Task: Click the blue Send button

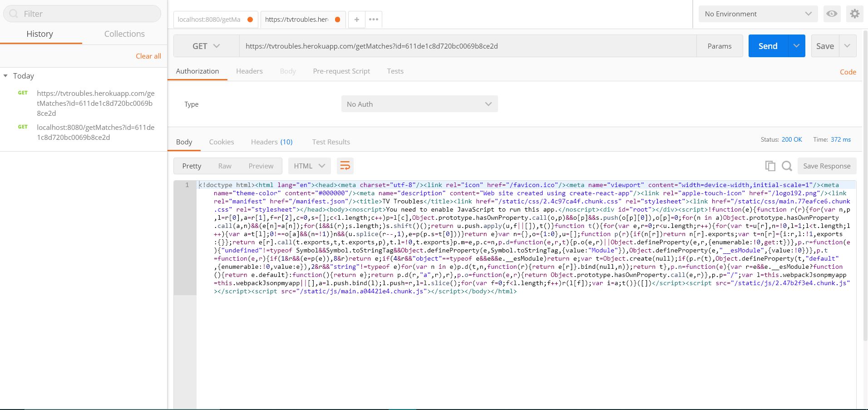Action: [768, 46]
